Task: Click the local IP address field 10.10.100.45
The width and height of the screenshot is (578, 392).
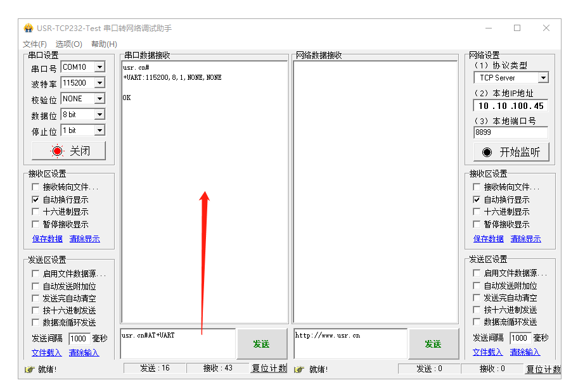Action: tap(511, 106)
